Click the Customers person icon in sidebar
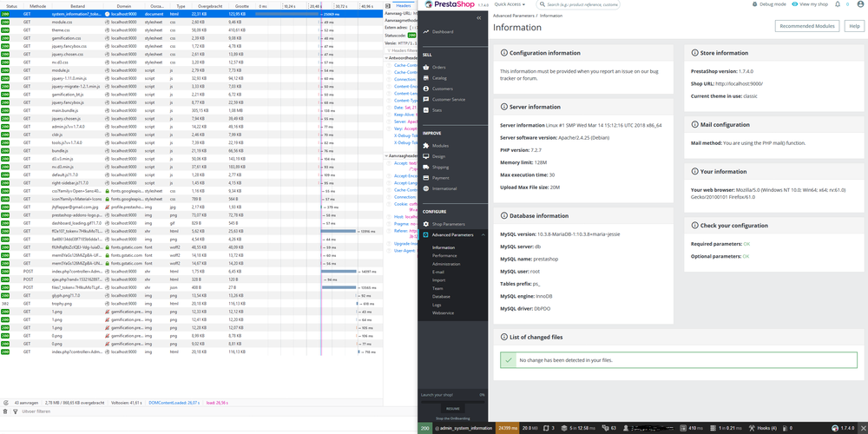The image size is (868, 434). [x=425, y=89]
